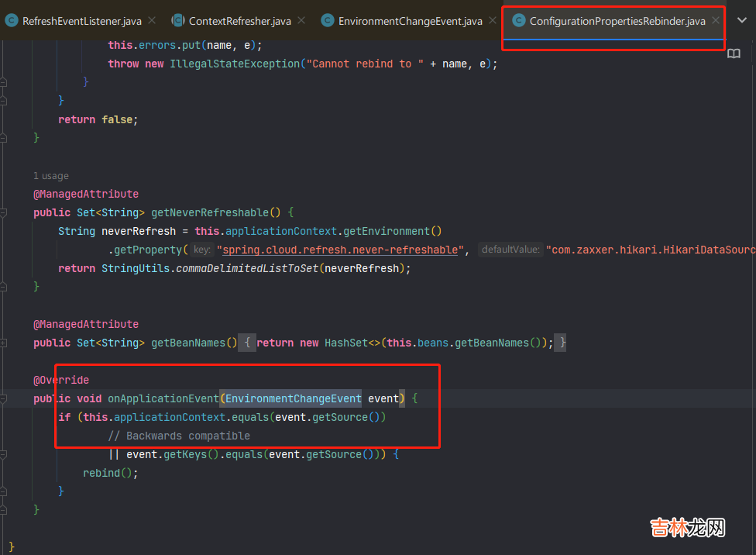Expand folded getBeanNames method in gutter
This screenshot has height=555, width=756.
[5, 343]
